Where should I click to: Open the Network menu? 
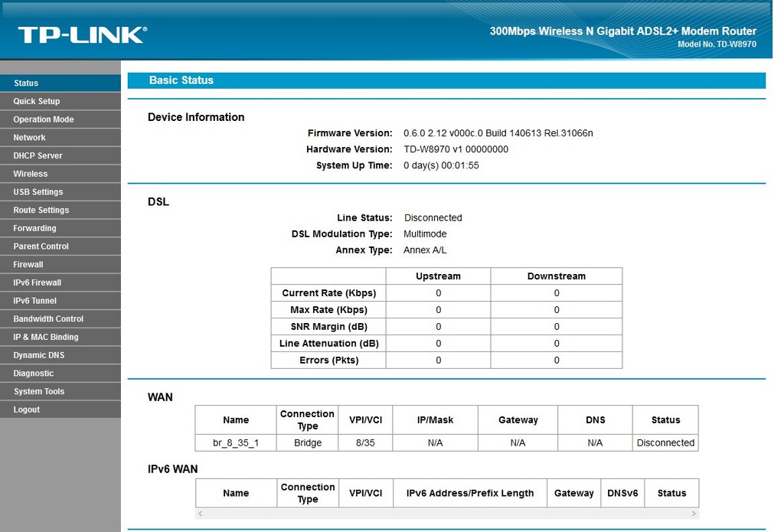[x=60, y=138]
